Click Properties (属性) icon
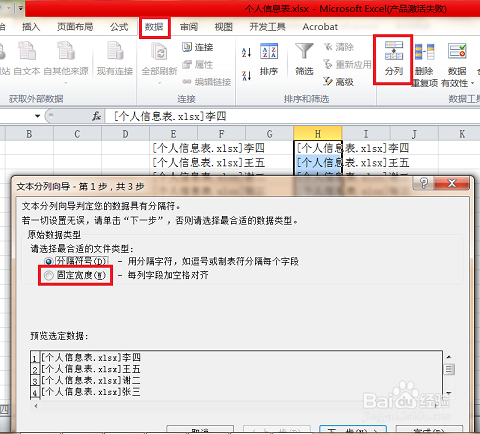 187,64
